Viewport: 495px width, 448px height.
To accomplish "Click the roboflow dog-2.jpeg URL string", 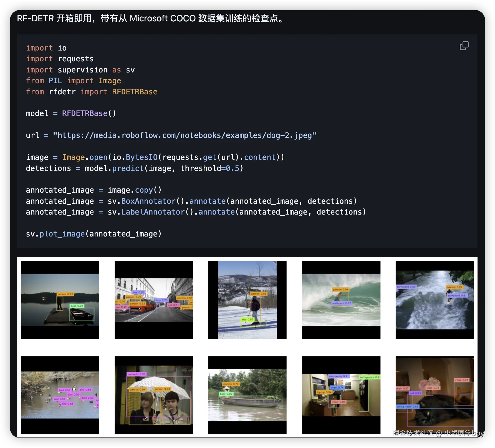I will [185, 135].
